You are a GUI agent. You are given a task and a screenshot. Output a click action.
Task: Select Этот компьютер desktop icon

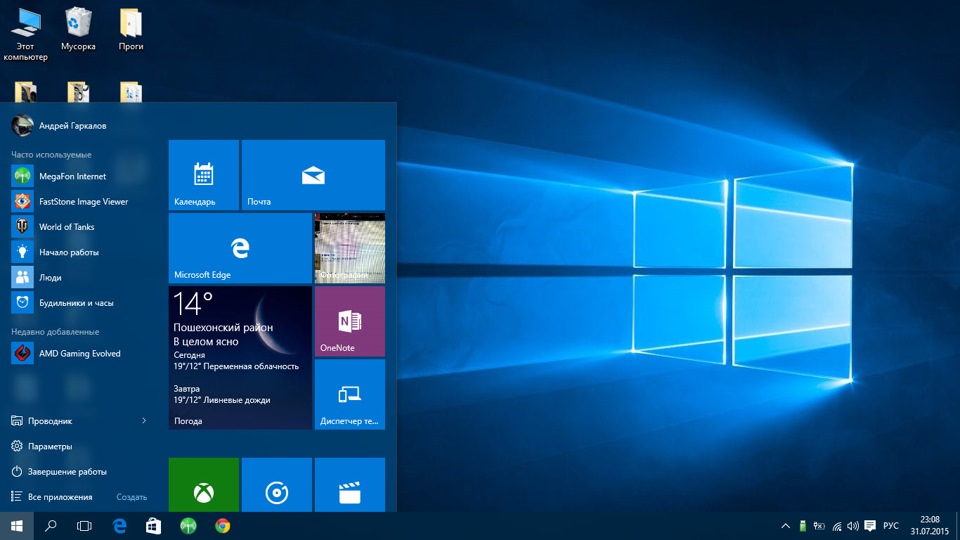coord(25,34)
